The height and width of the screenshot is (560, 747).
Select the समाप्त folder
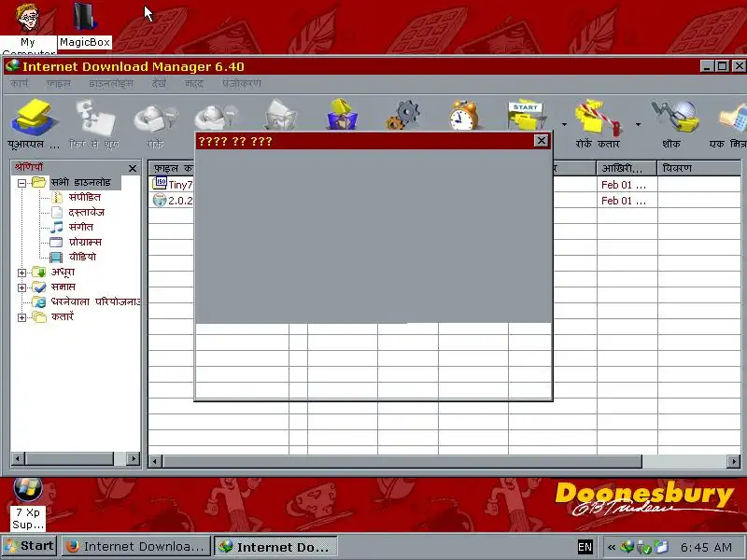63,287
